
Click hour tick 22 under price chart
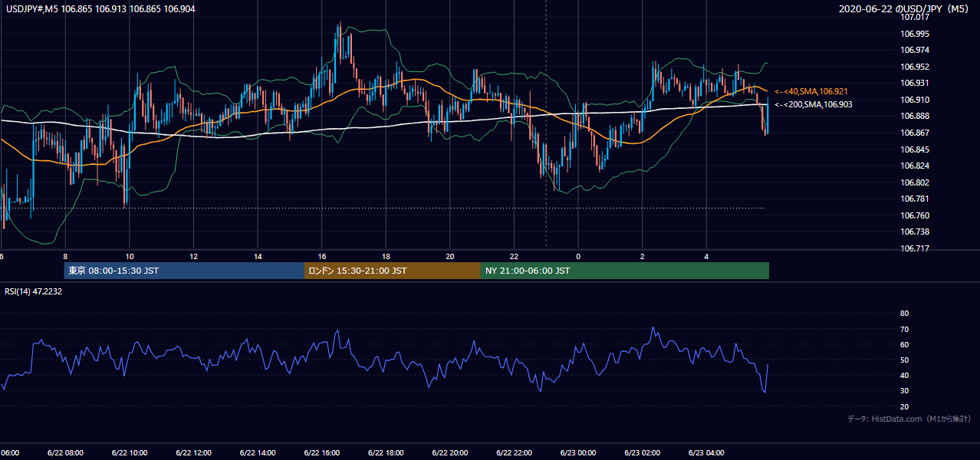click(515, 256)
